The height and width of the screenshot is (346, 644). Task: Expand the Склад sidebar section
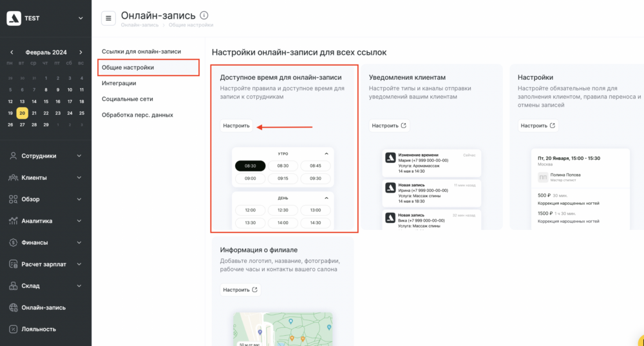pos(79,286)
